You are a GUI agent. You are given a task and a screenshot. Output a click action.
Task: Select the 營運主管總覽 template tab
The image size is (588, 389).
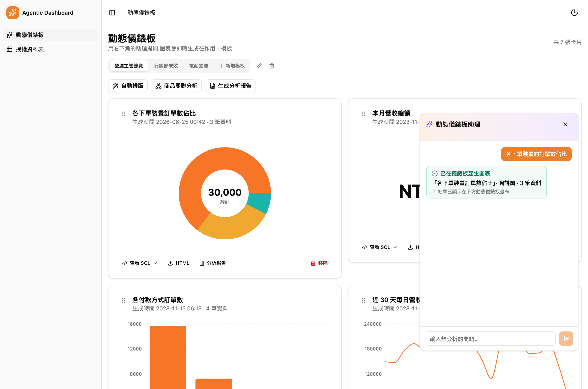pos(129,66)
